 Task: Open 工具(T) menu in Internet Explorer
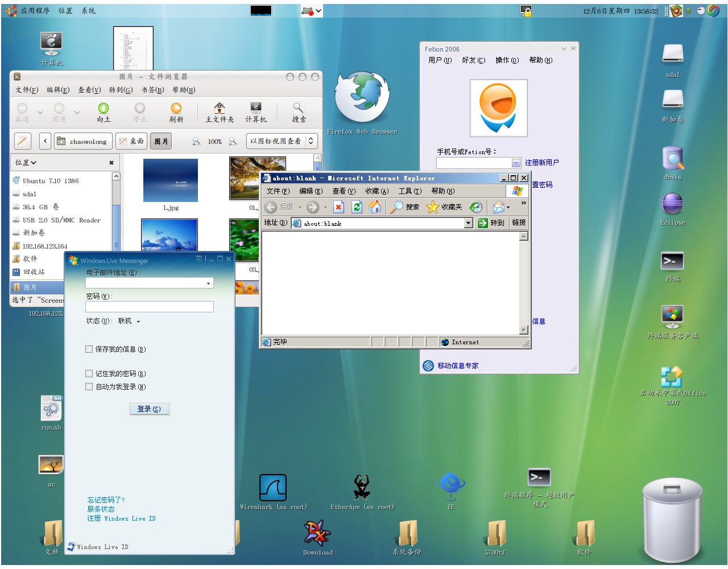click(x=410, y=191)
